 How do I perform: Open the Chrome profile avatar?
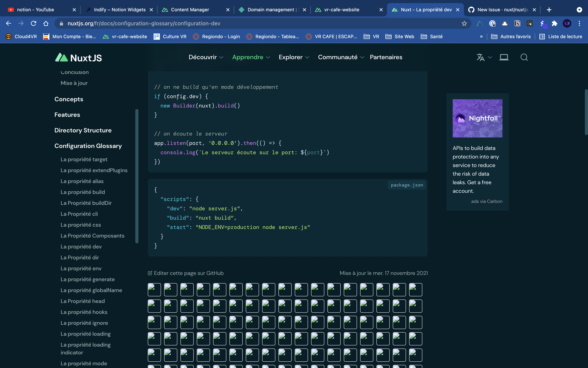tap(567, 23)
